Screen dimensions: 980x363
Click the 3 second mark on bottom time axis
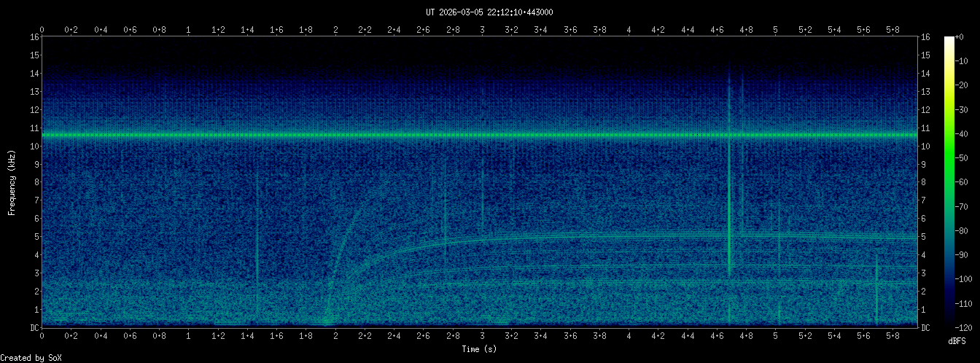coord(482,336)
